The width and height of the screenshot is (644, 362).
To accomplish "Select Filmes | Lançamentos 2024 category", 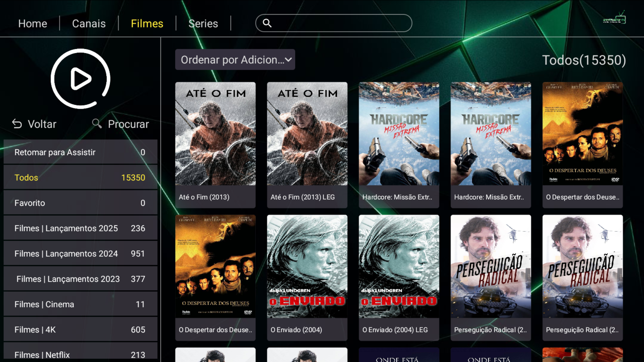I will [x=80, y=254].
